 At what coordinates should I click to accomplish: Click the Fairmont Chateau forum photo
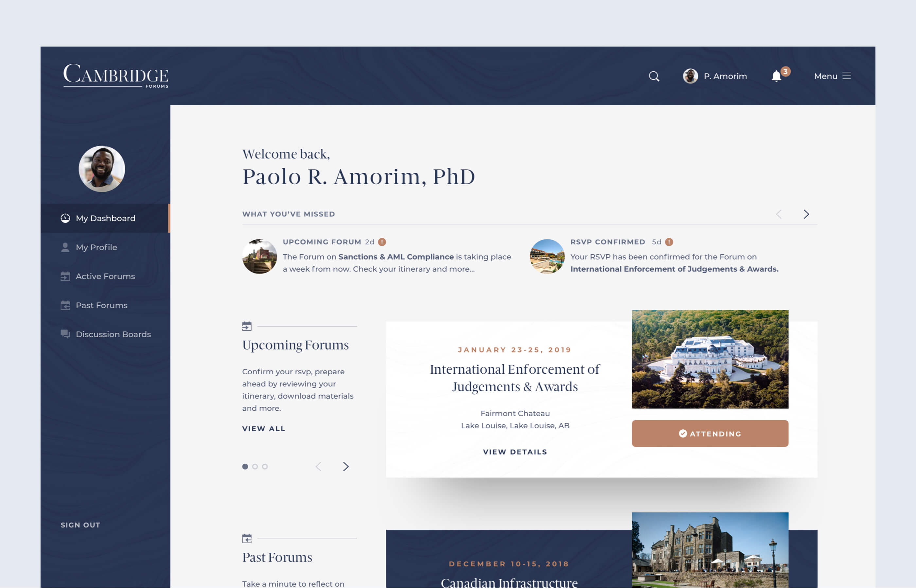coord(710,359)
